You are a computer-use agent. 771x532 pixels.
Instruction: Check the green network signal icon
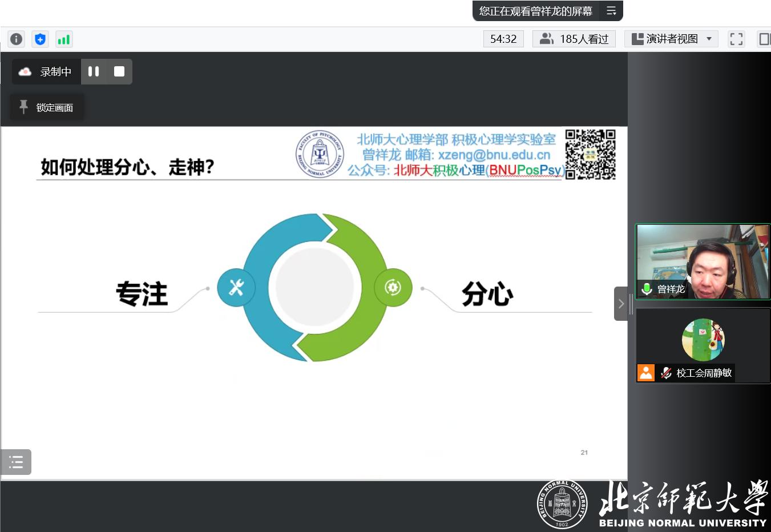pos(64,39)
